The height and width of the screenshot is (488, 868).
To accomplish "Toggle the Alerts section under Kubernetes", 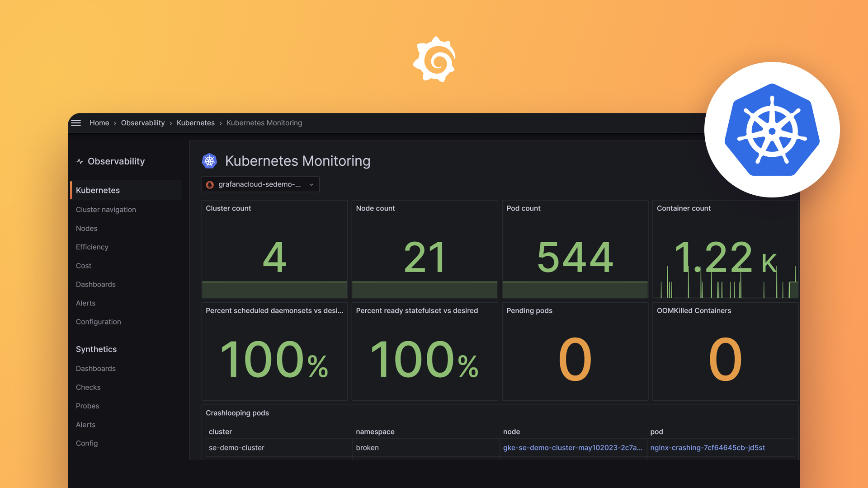I will pyautogui.click(x=86, y=303).
